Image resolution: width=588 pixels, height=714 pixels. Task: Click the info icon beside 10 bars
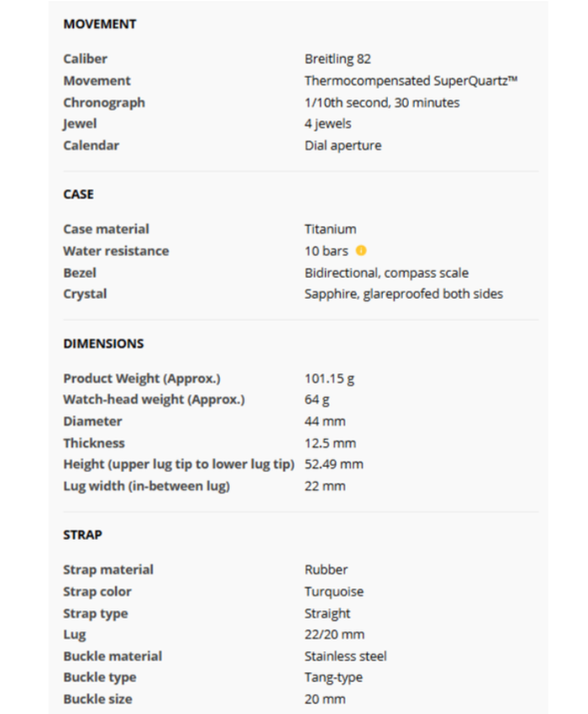(x=361, y=250)
